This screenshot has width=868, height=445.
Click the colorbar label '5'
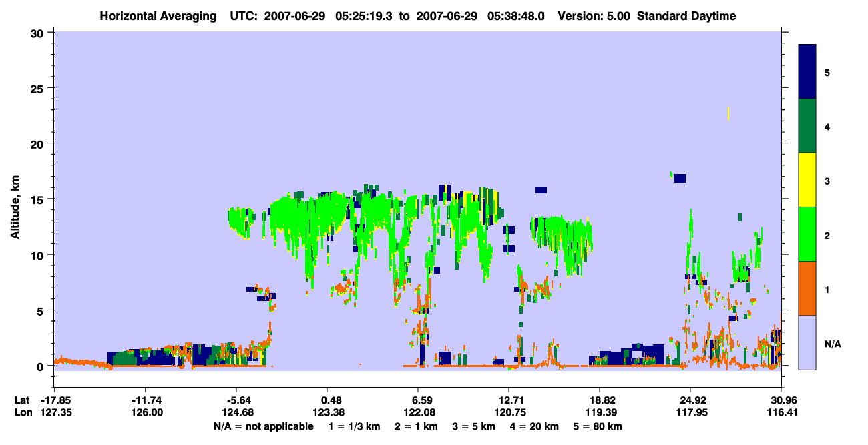tap(827, 72)
